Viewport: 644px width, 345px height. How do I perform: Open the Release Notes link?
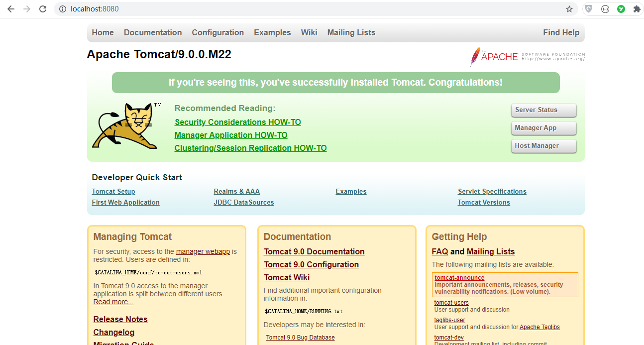coord(120,319)
